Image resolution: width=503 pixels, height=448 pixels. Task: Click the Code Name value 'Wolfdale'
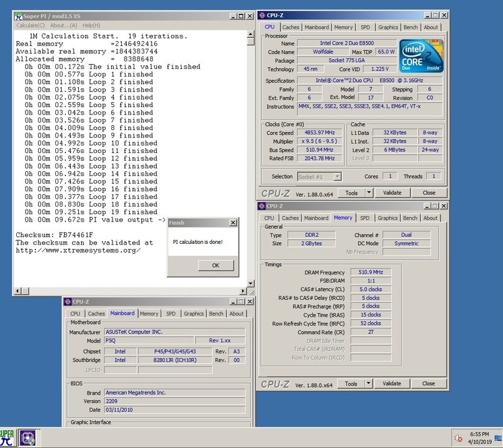[x=323, y=52]
